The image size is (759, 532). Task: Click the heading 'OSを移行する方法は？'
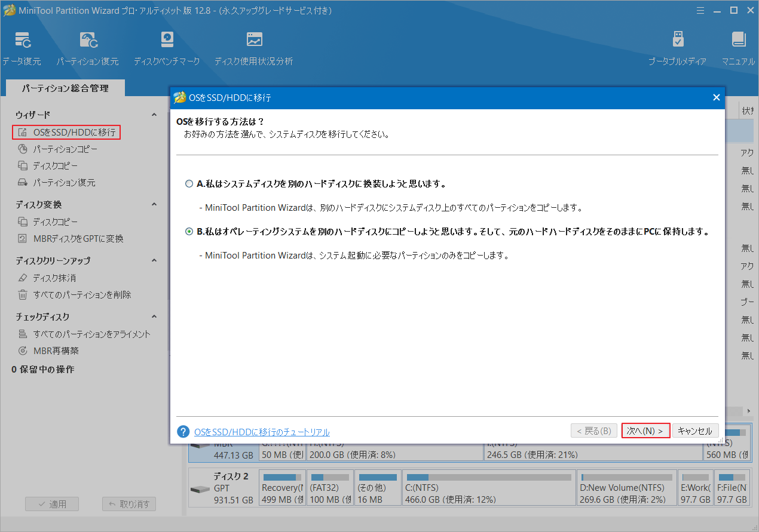(x=221, y=122)
